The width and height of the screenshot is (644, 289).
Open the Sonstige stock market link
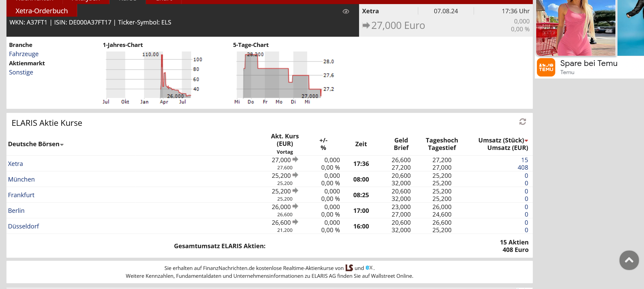click(x=21, y=72)
